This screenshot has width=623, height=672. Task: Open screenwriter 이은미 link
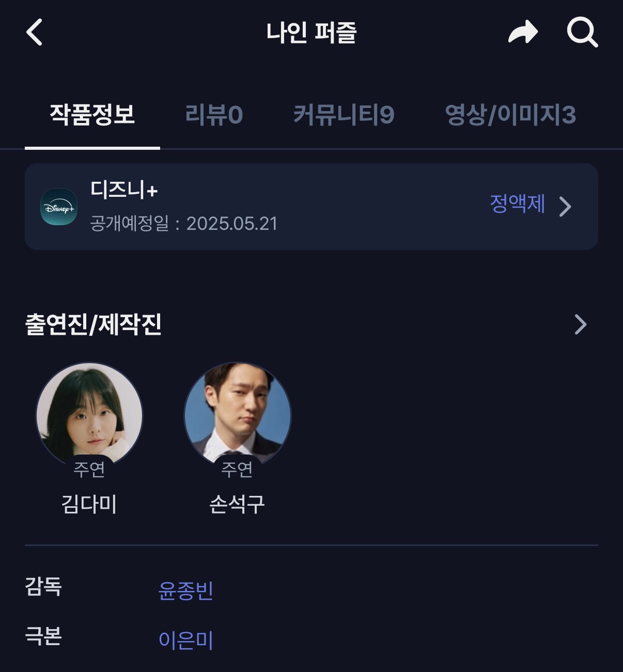pos(186,640)
